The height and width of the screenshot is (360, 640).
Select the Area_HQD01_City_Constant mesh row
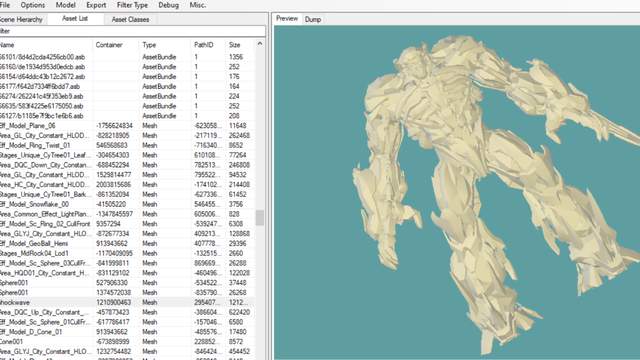tap(127, 273)
